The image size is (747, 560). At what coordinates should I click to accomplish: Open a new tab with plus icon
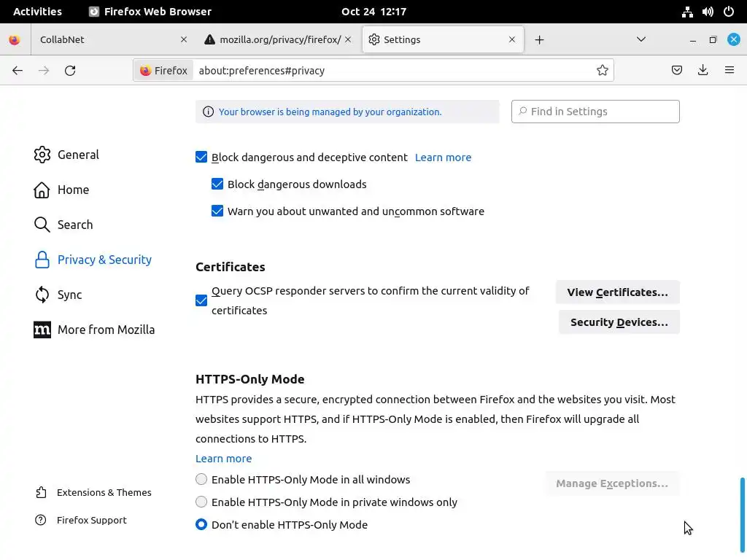point(539,40)
